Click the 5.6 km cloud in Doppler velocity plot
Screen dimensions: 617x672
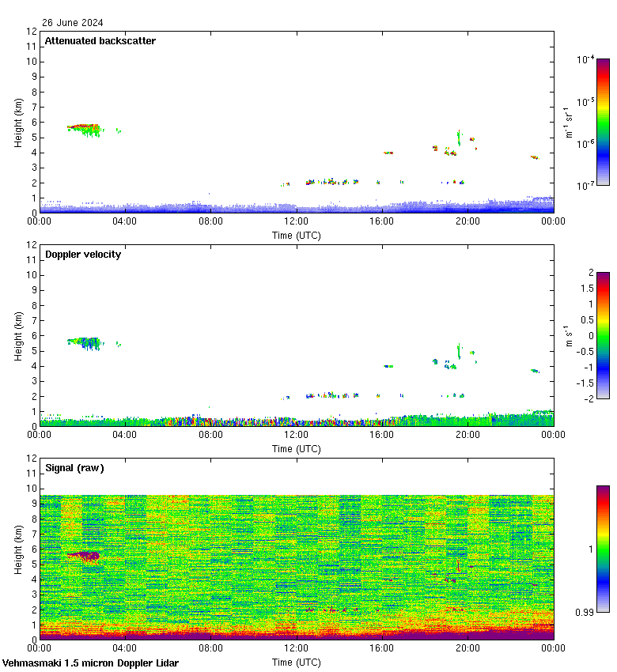coord(84,342)
